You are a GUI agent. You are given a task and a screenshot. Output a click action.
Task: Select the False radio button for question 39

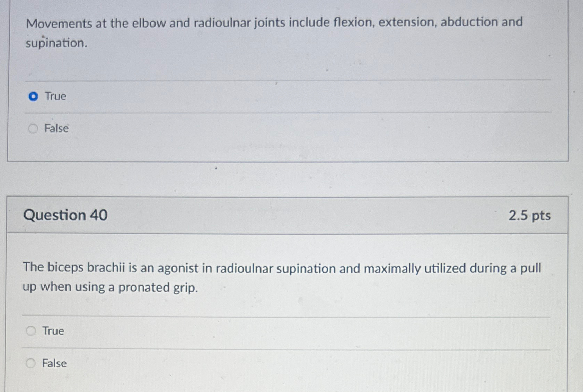(x=33, y=128)
